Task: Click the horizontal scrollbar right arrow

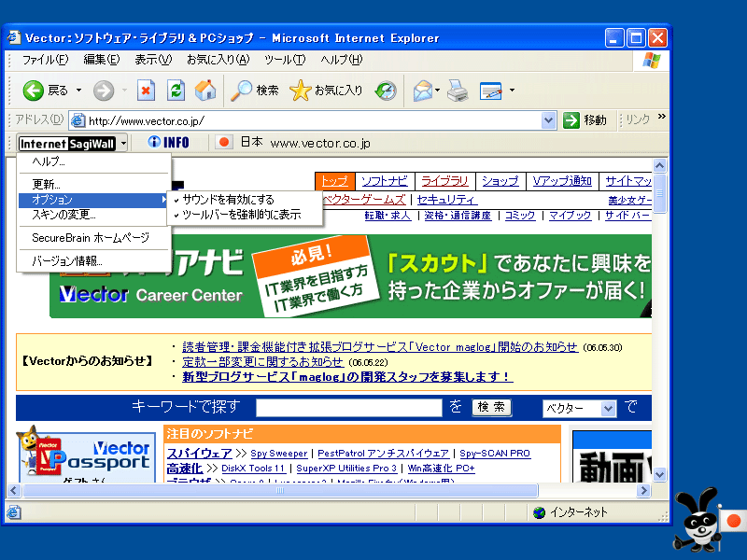Action: pos(644,490)
